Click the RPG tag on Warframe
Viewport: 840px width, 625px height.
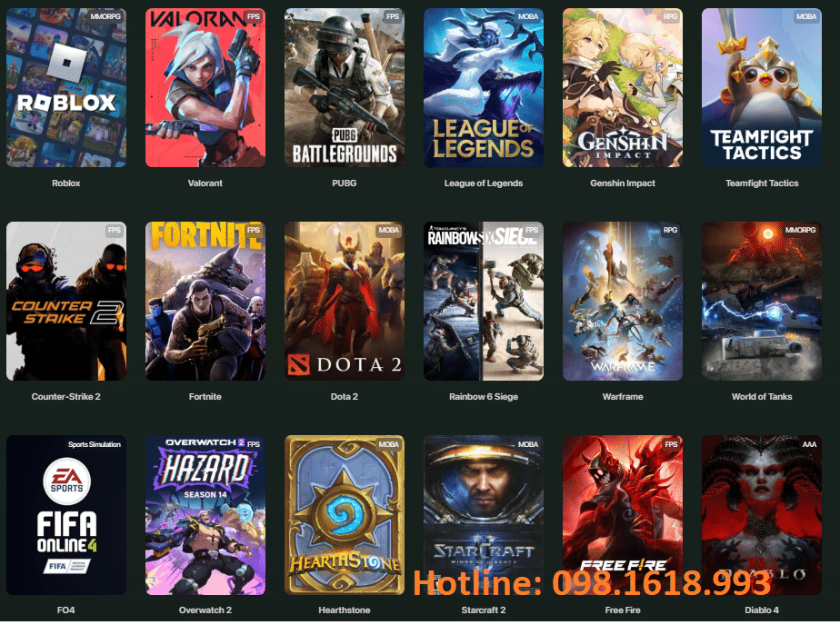click(670, 230)
